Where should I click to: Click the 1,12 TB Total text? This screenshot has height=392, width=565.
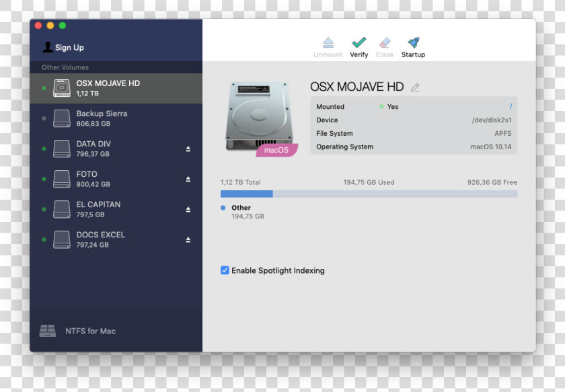240,182
